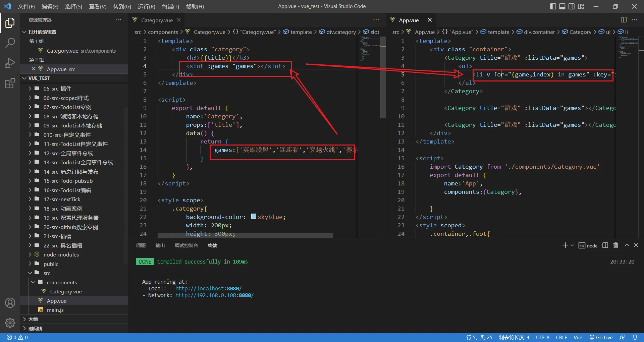Open the Run and Debug view
This screenshot has height=342, width=644.
[10, 63]
